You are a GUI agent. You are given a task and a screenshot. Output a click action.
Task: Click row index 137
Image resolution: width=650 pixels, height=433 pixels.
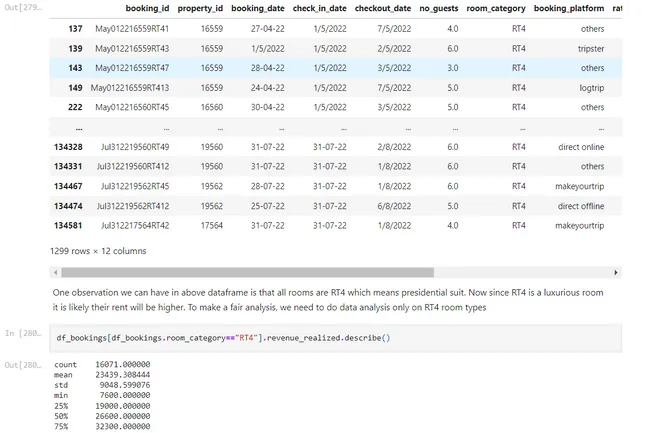(x=75, y=29)
